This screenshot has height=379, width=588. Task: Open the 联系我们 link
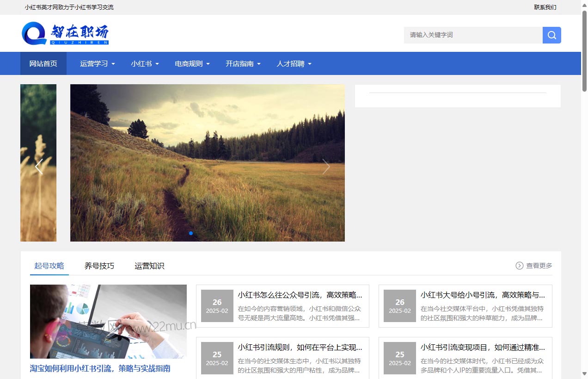545,7
